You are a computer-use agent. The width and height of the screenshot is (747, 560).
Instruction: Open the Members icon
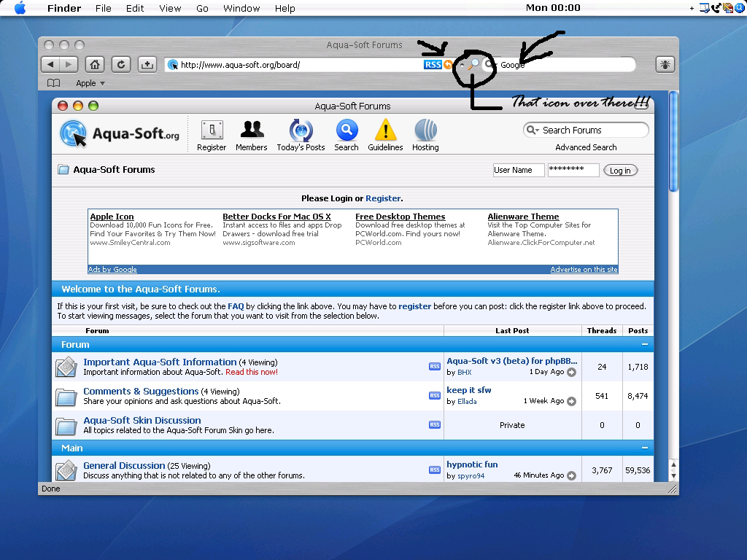click(252, 136)
